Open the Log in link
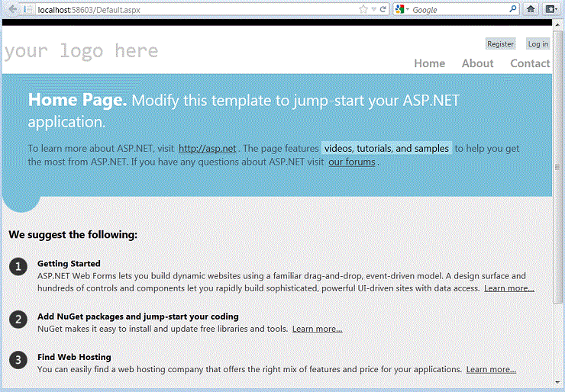The height and width of the screenshot is (392, 565). 538,43
